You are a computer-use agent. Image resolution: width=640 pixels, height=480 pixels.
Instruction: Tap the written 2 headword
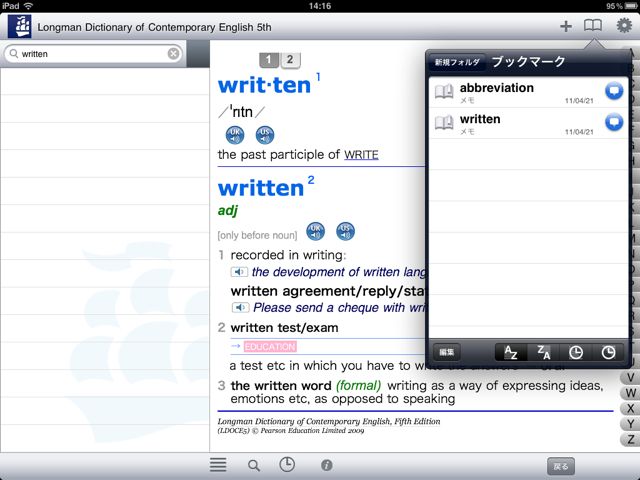(261, 188)
